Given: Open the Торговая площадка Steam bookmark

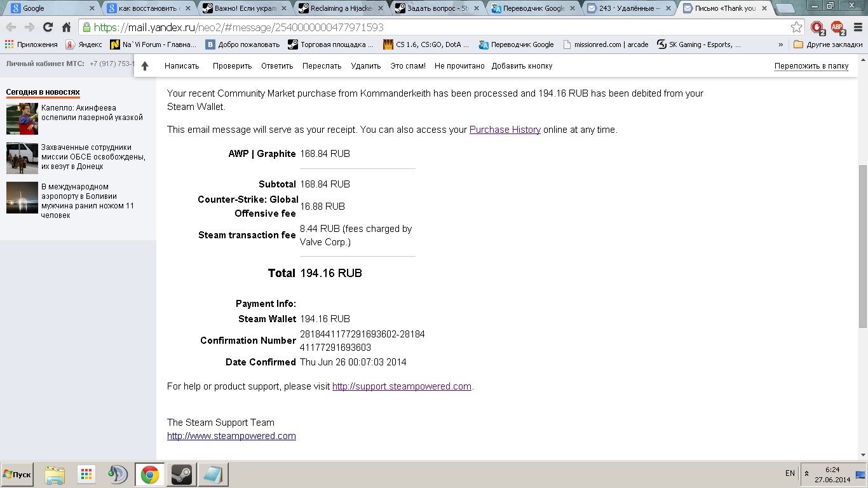Looking at the screenshot, I should click(330, 44).
